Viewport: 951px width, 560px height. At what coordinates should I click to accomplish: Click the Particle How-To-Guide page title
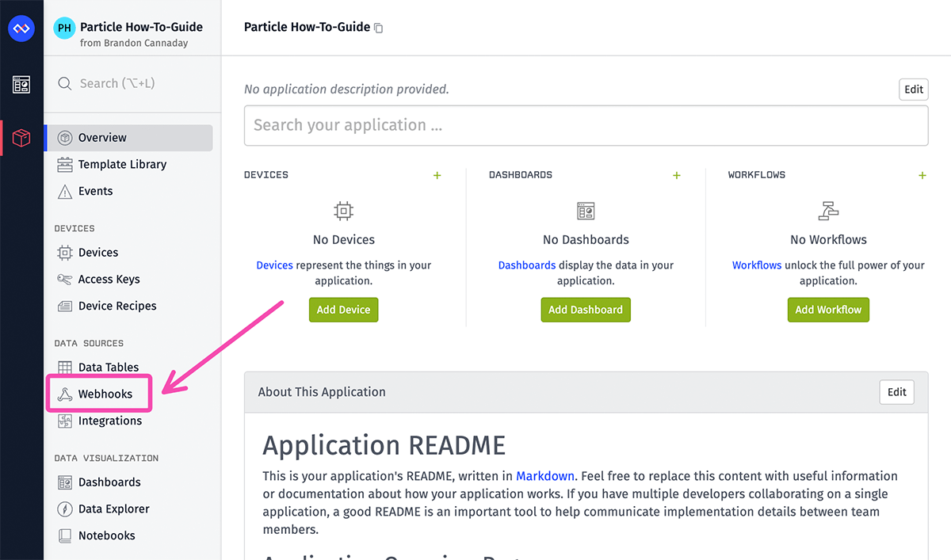tap(307, 27)
